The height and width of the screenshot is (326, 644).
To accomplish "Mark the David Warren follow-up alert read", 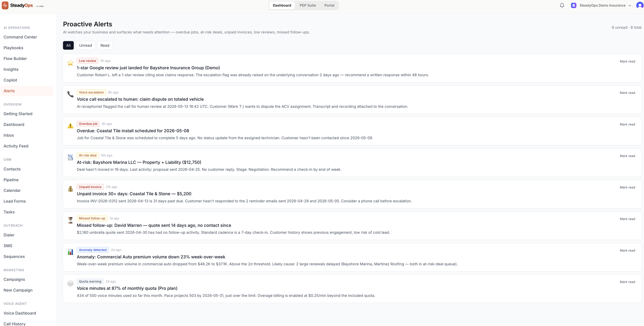I will (x=627, y=219).
